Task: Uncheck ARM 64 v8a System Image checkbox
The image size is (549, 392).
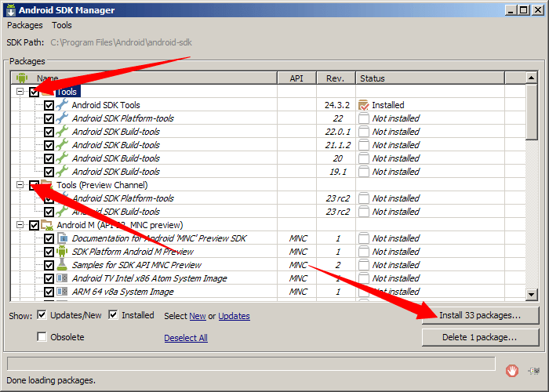Action: coord(49,292)
